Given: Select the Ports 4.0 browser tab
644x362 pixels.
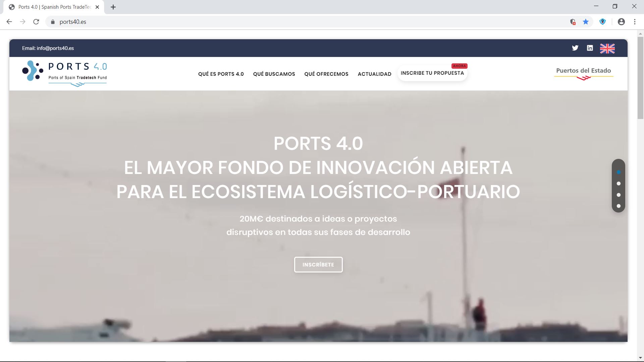Looking at the screenshot, I should (x=54, y=7).
